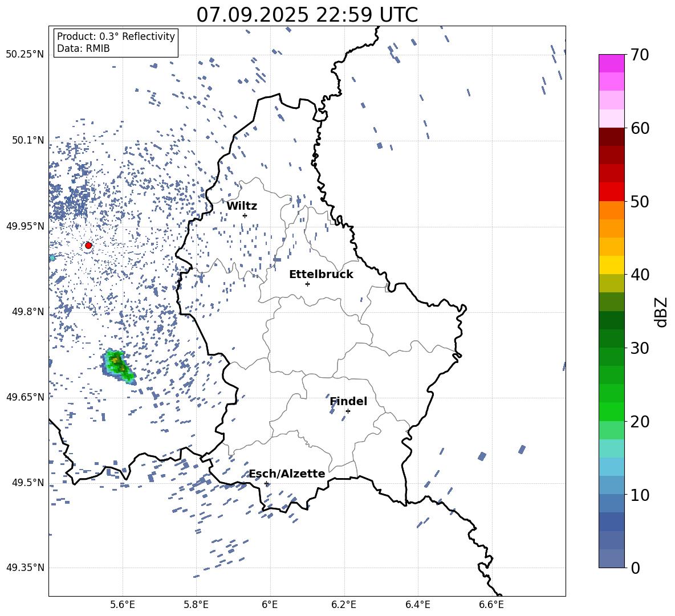Click the 49.8°N latitude label
Viewport: 675px width, 616px height.
[x=27, y=312]
